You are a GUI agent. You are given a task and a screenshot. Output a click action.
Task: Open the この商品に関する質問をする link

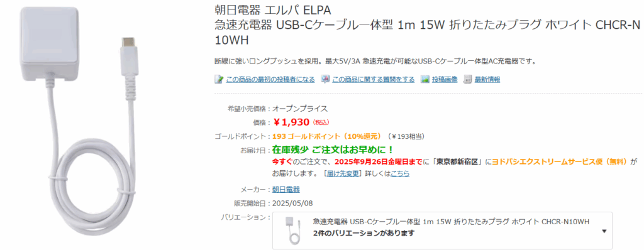[374, 80]
